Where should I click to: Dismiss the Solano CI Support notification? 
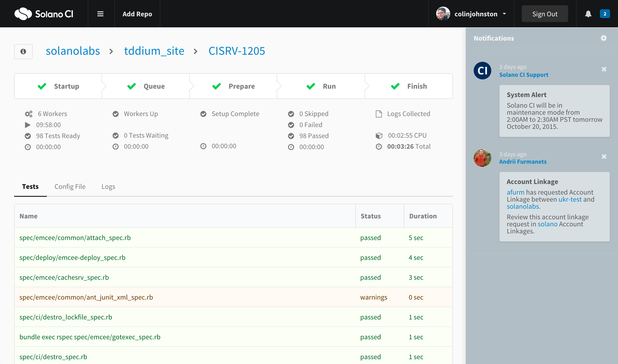point(604,69)
